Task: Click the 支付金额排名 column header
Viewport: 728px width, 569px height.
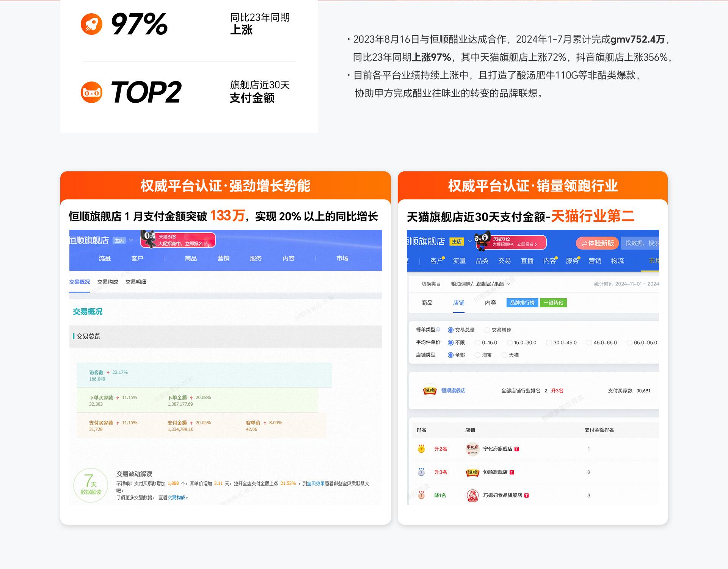Action: [599, 430]
